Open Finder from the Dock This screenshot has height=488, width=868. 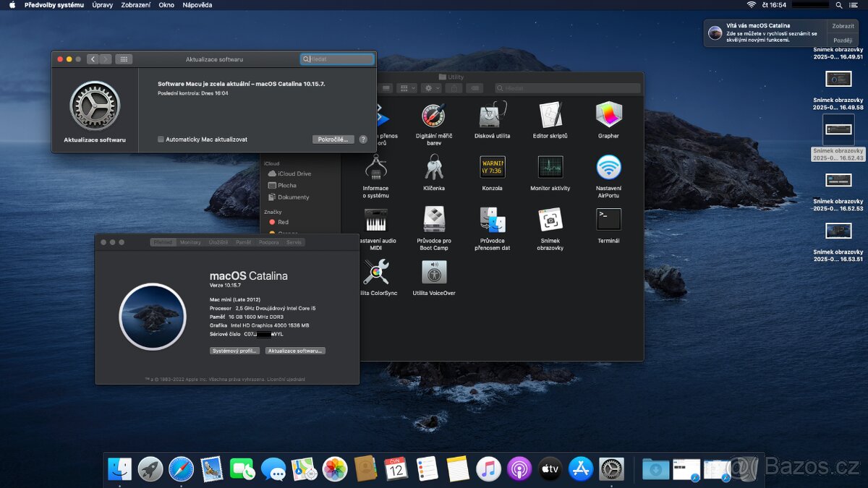click(120, 469)
